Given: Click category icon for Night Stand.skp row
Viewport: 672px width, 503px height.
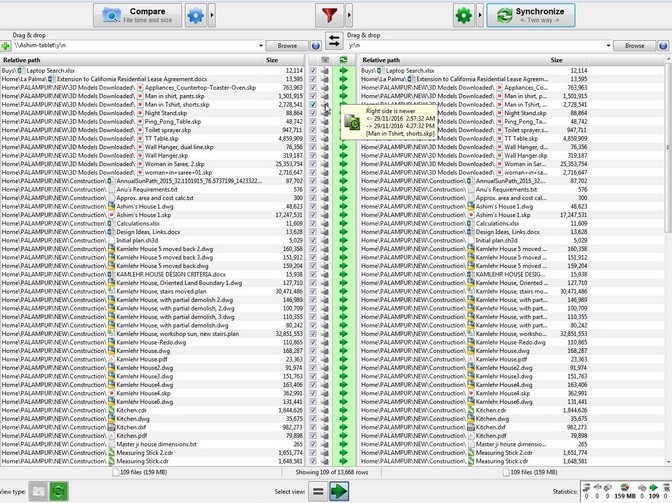Looking at the screenshot, I should [x=325, y=113].
